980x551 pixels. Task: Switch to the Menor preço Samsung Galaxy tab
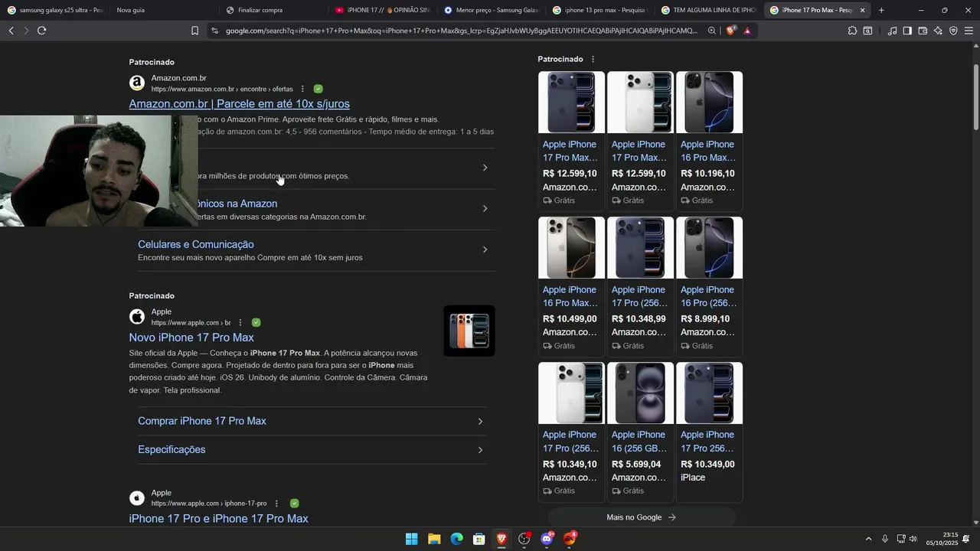tap(490, 10)
